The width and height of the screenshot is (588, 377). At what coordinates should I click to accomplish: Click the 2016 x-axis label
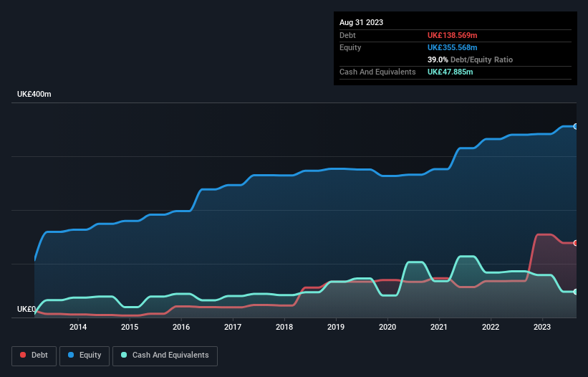click(x=181, y=327)
